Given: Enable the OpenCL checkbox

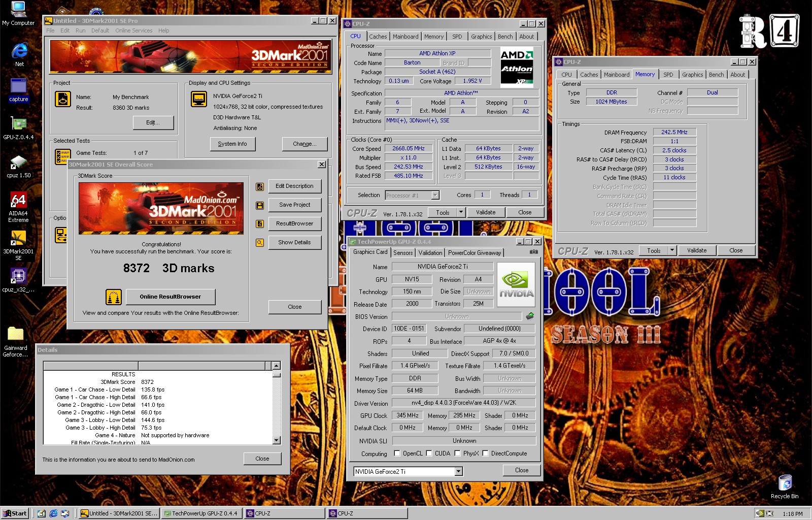Looking at the screenshot, I should tap(397, 453).
